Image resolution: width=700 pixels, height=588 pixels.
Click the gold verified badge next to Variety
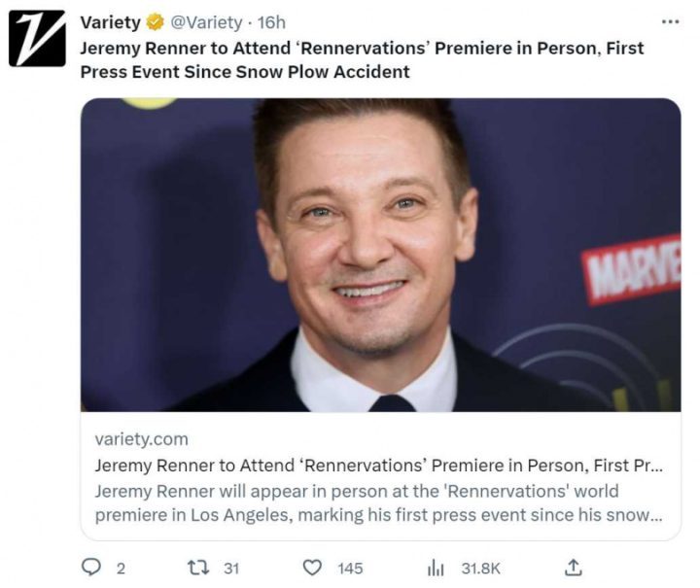(155, 22)
